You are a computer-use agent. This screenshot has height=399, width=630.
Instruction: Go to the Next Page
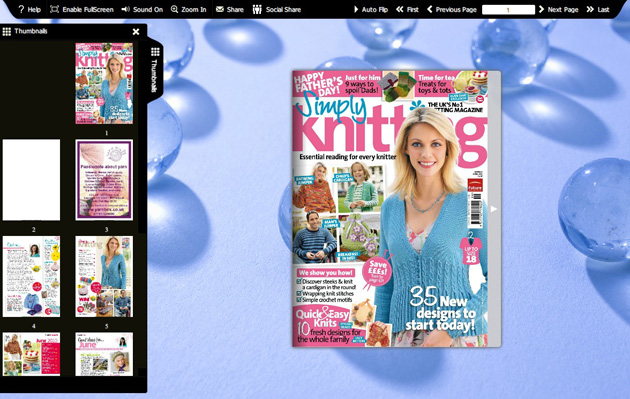tap(558, 9)
